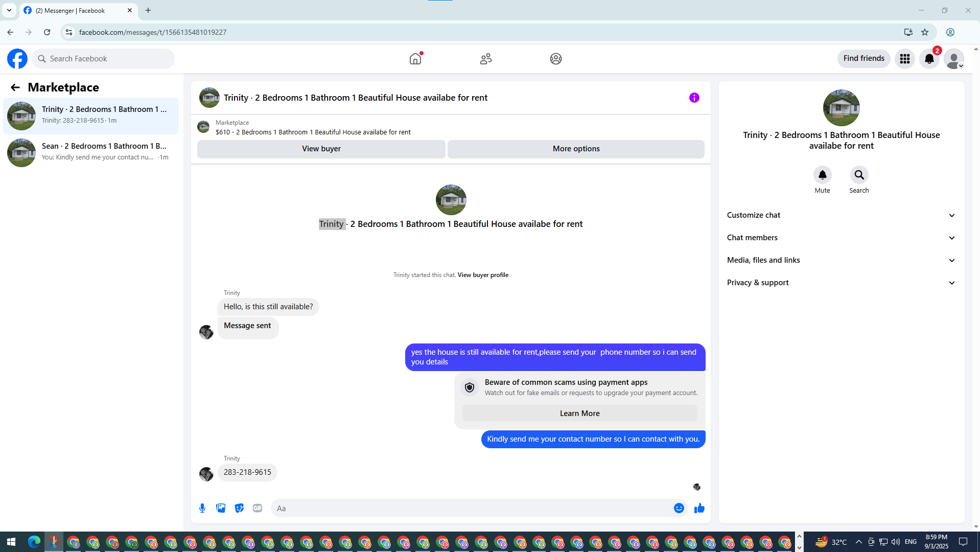Open the Windows Start menu
The image size is (980, 552).
click(x=11, y=542)
